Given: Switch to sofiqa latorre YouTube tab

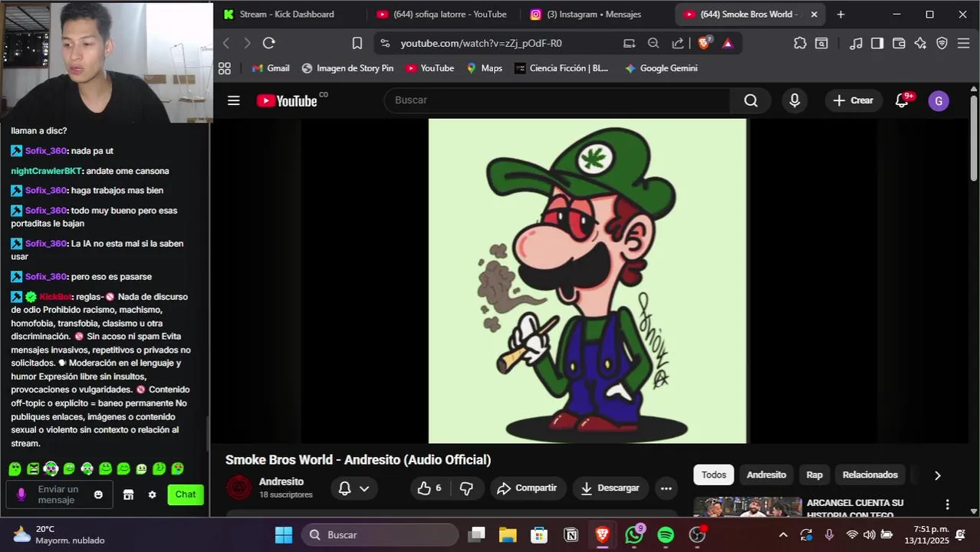Looking at the screenshot, I should 441,15.
